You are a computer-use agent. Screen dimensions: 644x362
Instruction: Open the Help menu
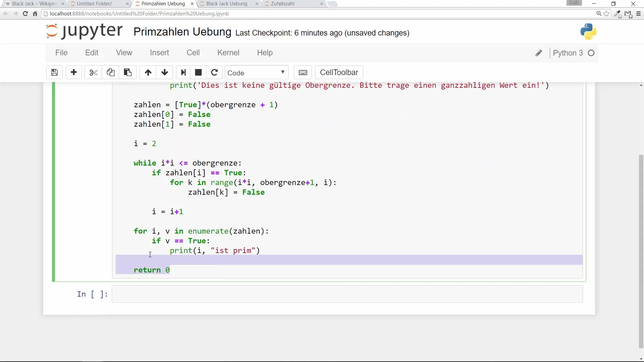(x=265, y=53)
